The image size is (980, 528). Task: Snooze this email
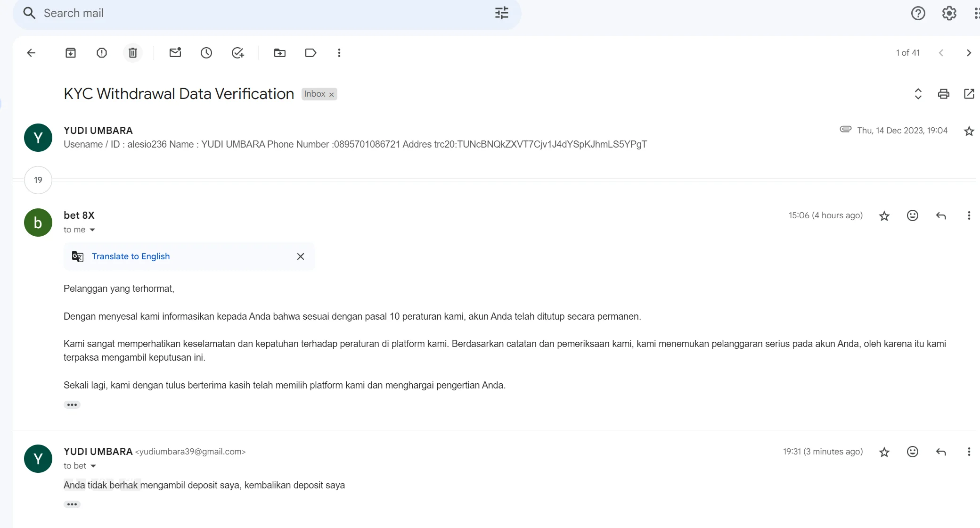point(206,53)
